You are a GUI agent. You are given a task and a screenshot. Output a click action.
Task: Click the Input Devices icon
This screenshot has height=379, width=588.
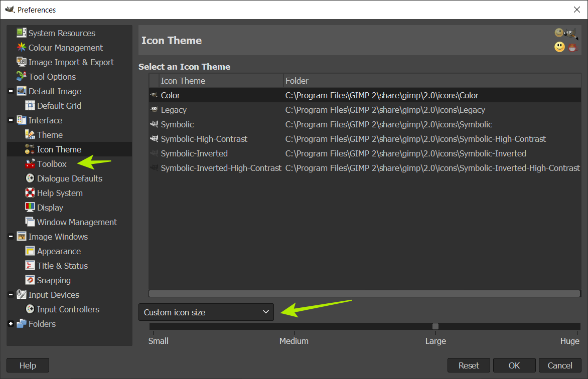point(22,295)
